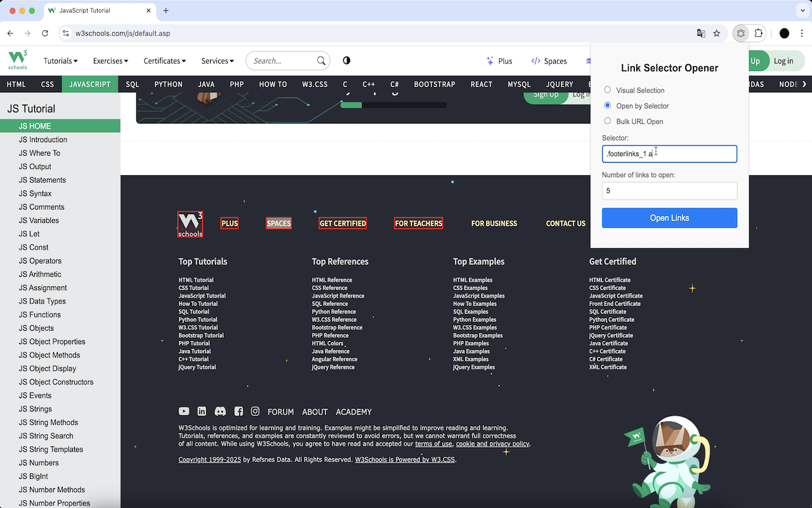Click the W3Schools logo in the header
The height and width of the screenshot is (508, 812).
tap(16, 60)
